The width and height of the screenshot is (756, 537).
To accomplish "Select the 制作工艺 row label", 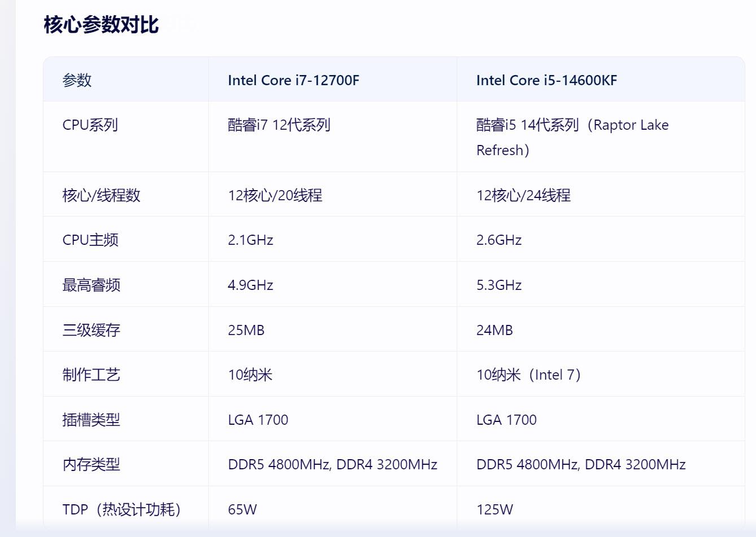I will (x=91, y=375).
